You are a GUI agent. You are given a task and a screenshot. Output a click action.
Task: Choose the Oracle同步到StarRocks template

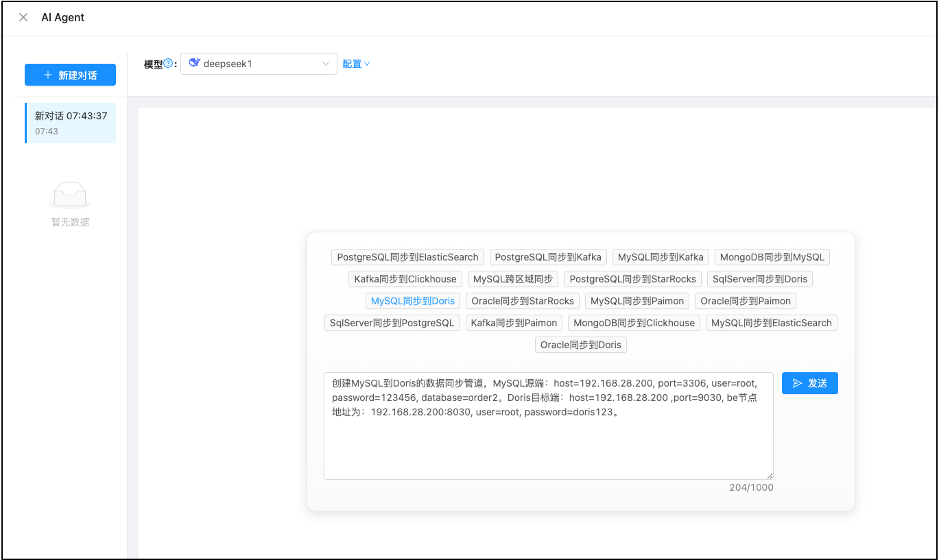[x=523, y=301]
